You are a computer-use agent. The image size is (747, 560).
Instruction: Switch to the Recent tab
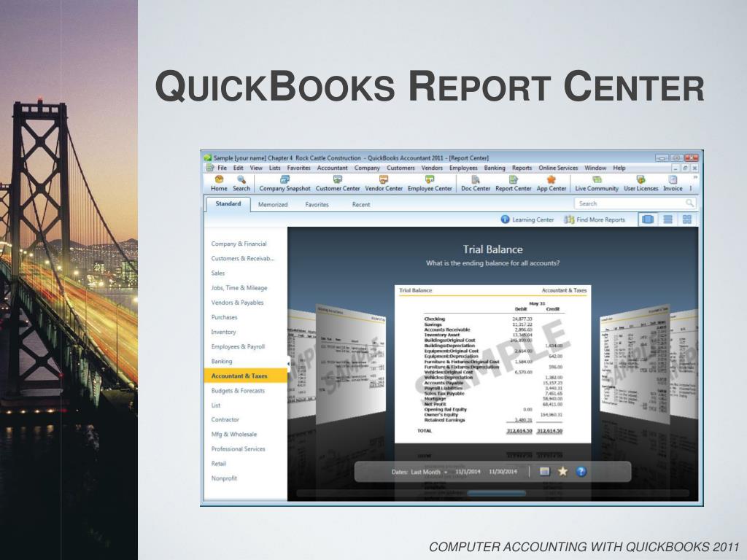360,205
